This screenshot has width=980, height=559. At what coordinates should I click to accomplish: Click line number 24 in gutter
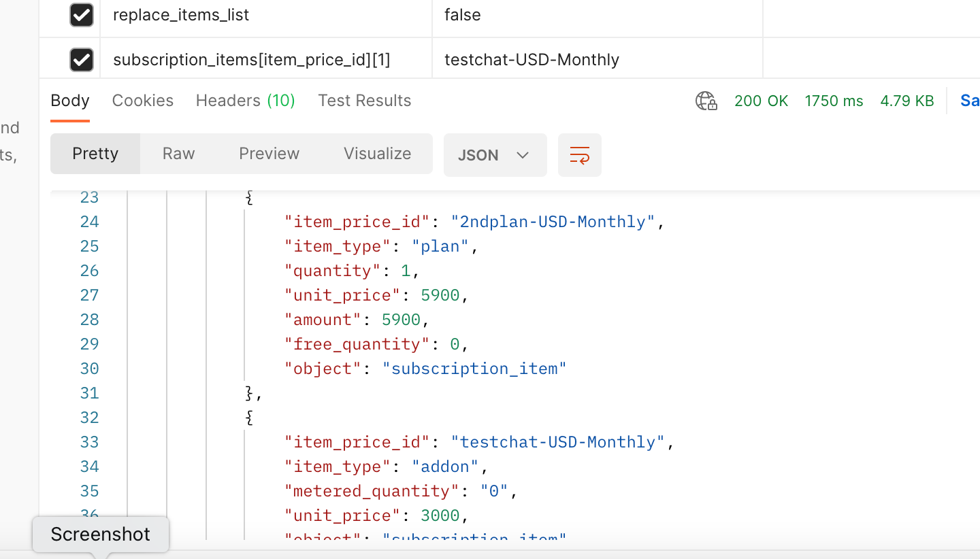tap(89, 222)
